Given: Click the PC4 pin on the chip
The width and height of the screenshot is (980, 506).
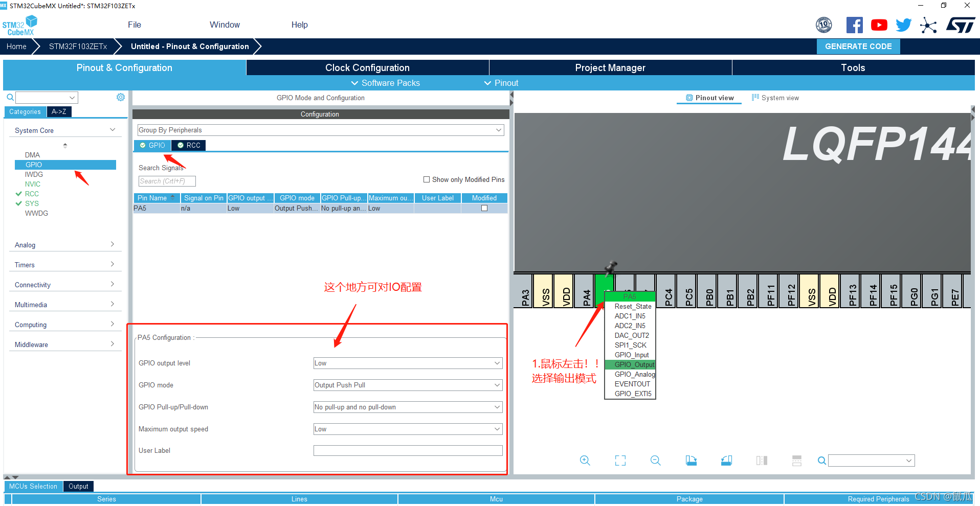Looking at the screenshot, I should coord(666,291).
